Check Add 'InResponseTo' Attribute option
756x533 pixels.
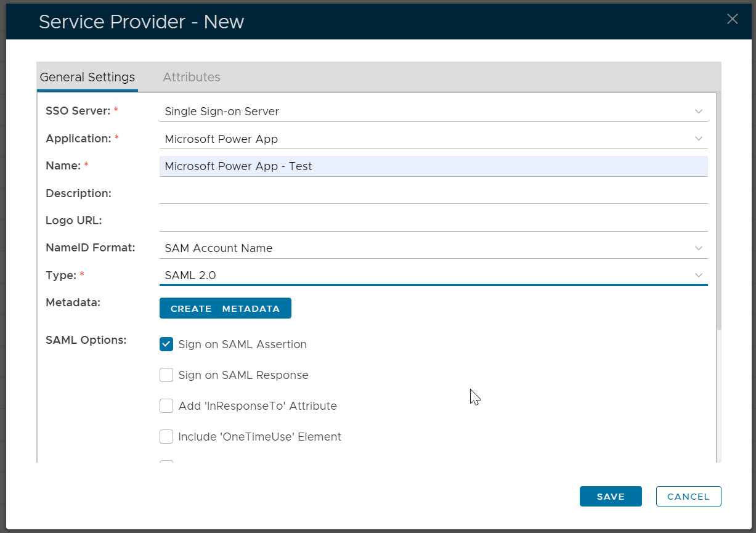[x=166, y=406]
